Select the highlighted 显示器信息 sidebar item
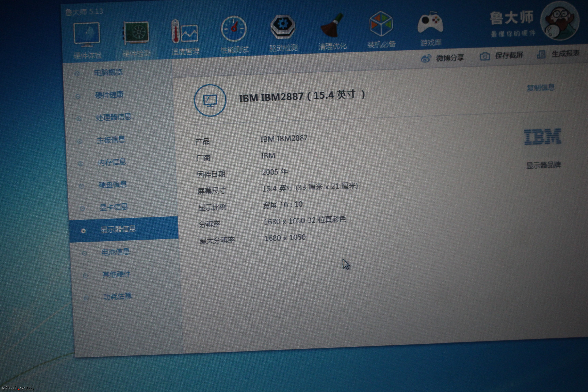This screenshot has width=588, height=392. tap(118, 229)
